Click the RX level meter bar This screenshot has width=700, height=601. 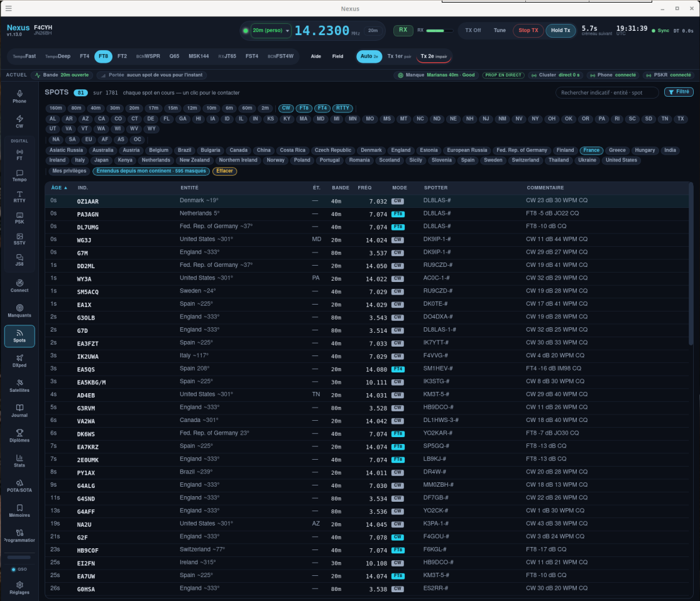click(x=439, y=31)
